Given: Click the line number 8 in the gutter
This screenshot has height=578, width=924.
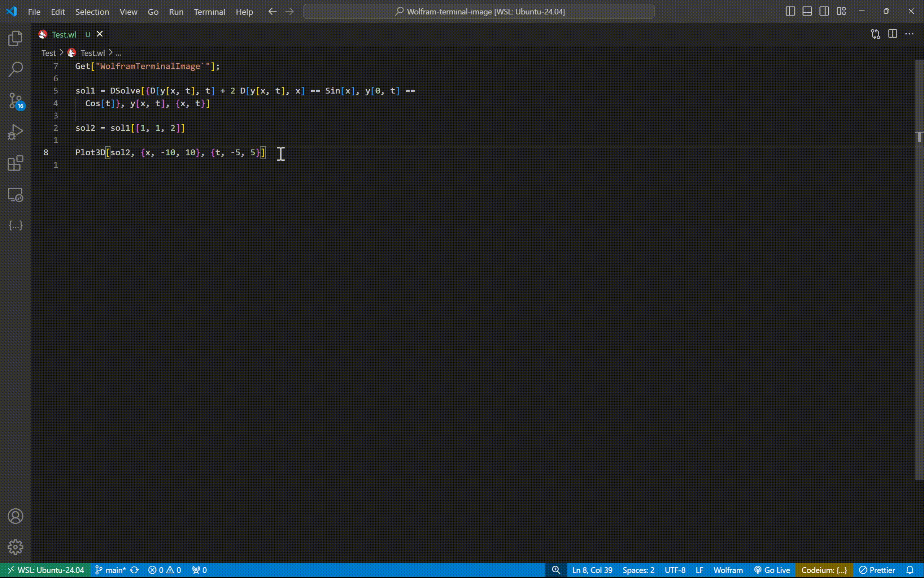Looking at the screenshot, I should point(46,152).
